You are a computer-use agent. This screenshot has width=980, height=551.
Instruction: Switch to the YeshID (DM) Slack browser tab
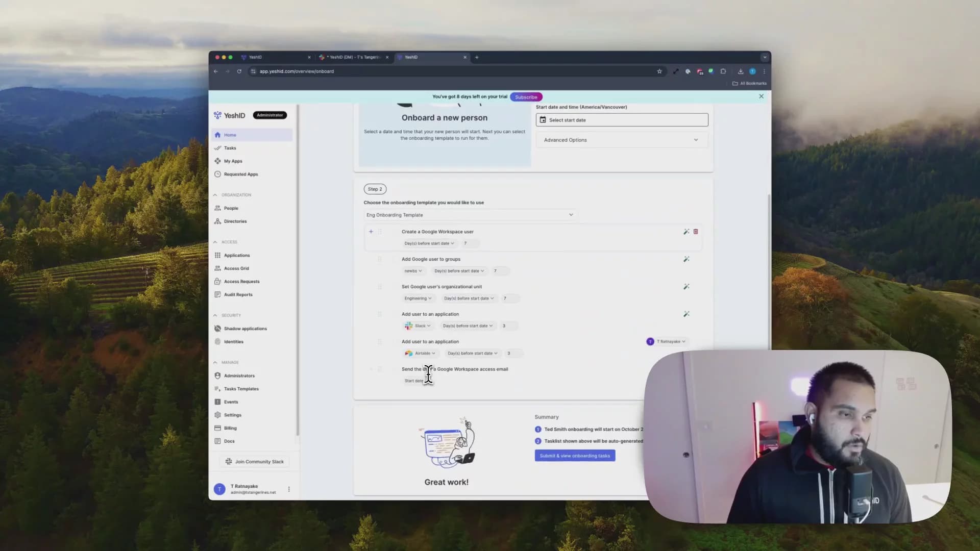353,57
